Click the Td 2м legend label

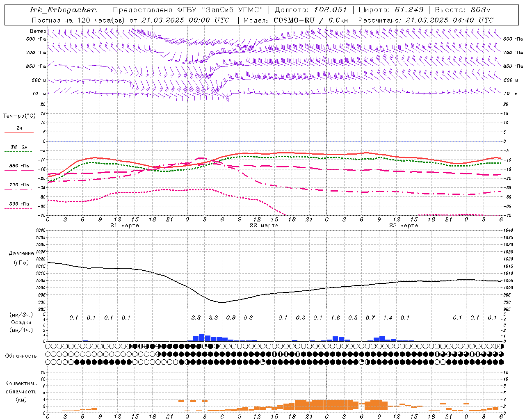pos(19,147)
